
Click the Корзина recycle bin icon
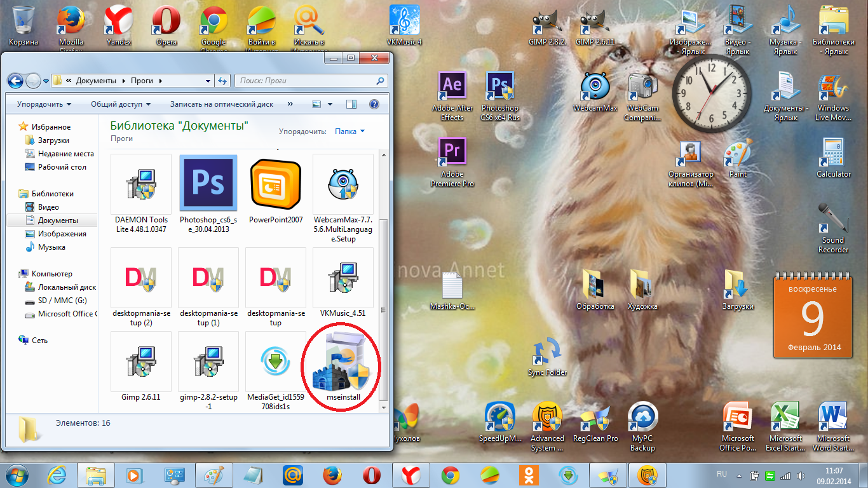(24, 26)
